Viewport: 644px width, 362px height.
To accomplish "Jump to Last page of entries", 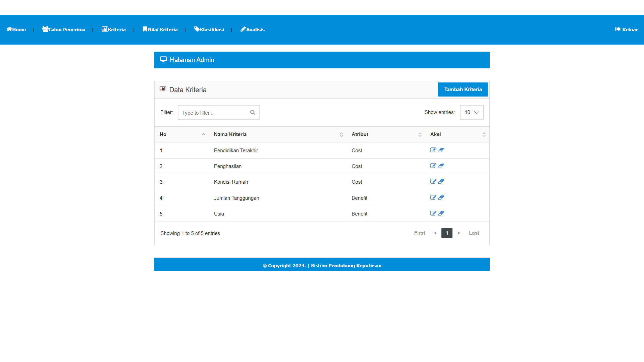I will pyautogui.click(x=474, y=233).
